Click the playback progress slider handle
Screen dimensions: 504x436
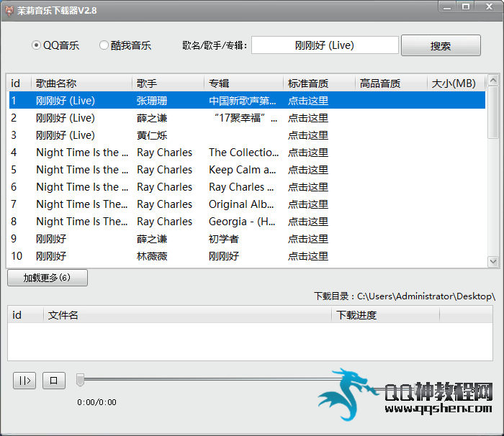tap(80, 380)
